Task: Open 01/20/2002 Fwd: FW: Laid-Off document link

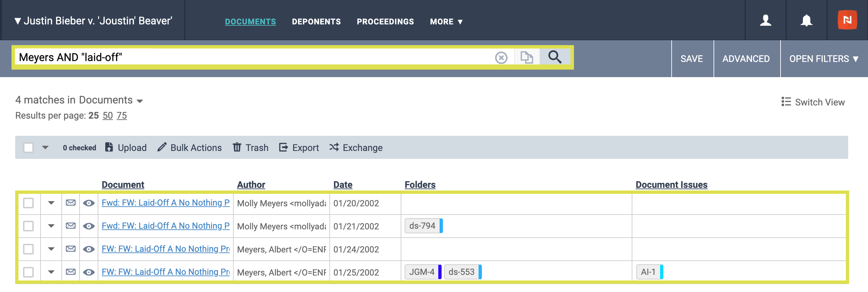Action: (165, 203)
